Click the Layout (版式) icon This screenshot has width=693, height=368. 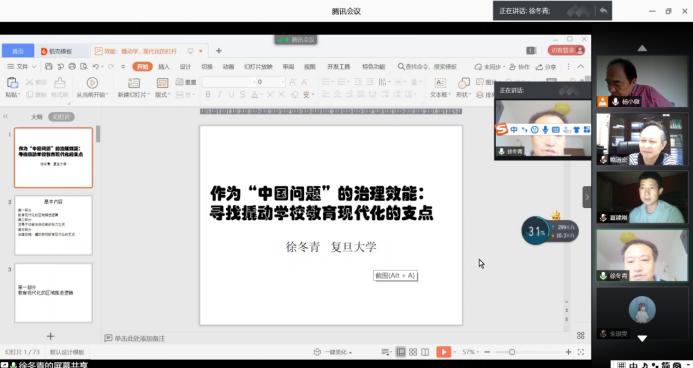[162, 83]
